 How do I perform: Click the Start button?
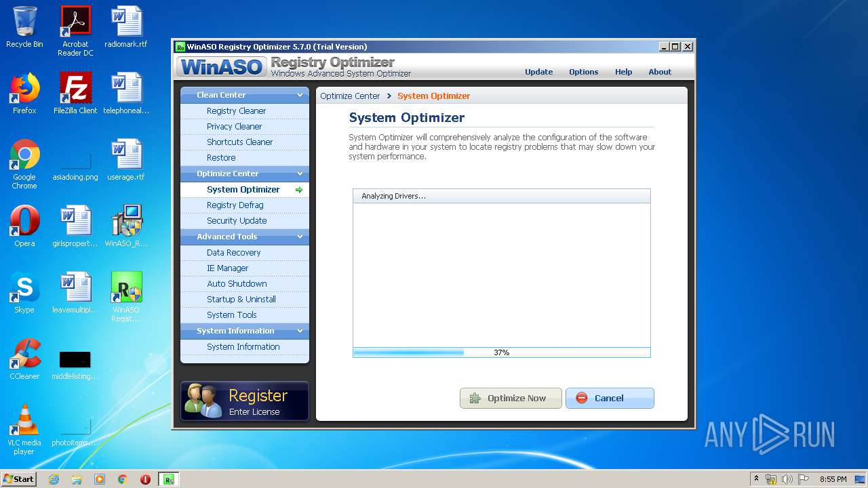pos(18,479)
